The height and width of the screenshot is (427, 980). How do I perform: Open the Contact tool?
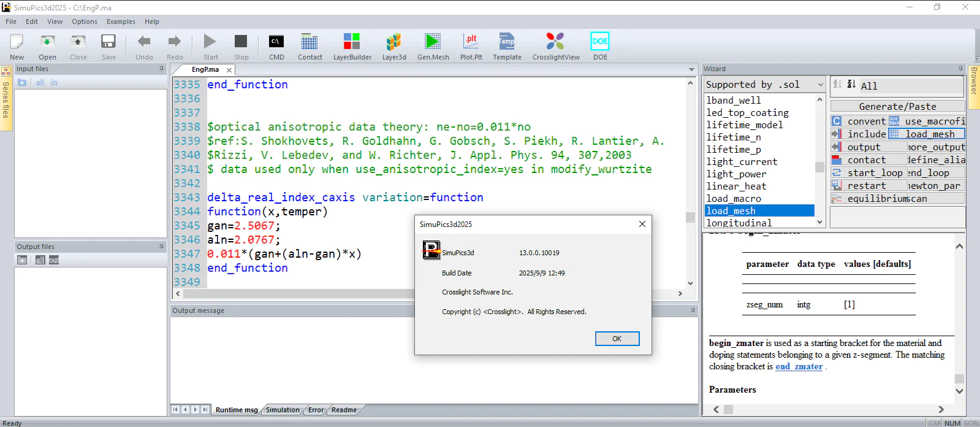310,47
